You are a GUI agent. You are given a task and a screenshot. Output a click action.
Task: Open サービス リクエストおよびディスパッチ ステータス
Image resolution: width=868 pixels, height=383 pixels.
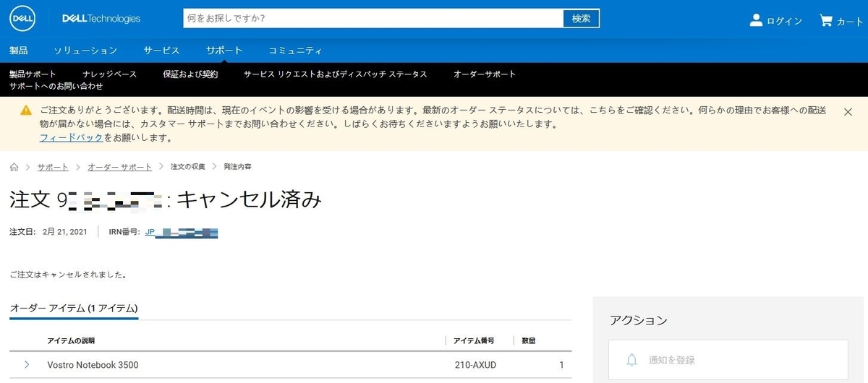pyautogui.click(x=336, y=74)
